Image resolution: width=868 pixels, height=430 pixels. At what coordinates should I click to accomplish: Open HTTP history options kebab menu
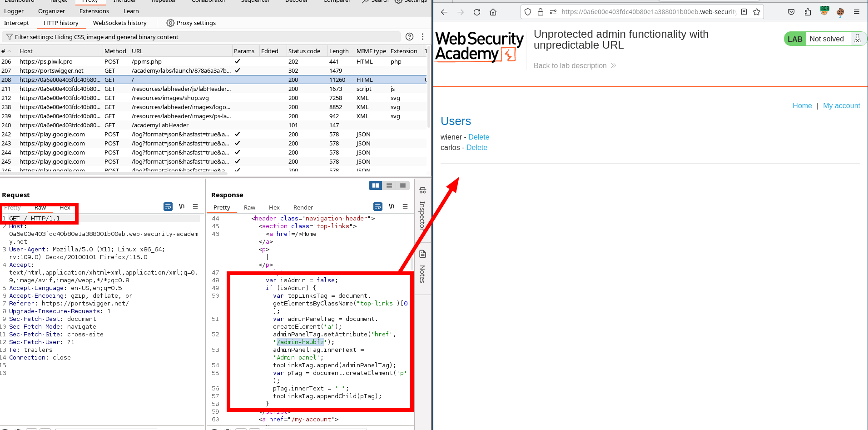422,37
